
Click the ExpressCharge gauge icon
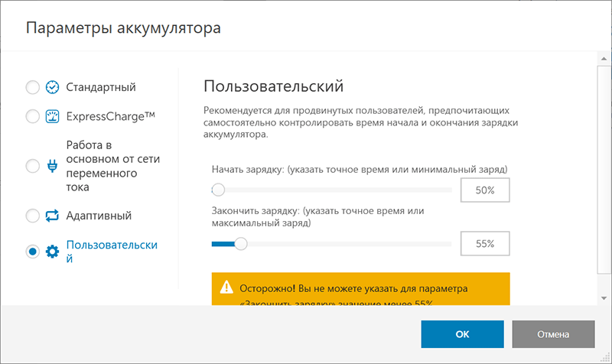(52, 116)
